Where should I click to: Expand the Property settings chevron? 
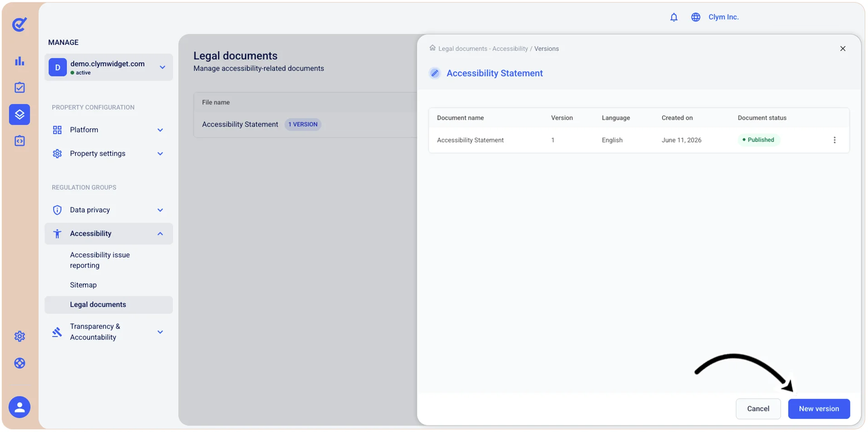pyautogui.click(x=160, y=154)
